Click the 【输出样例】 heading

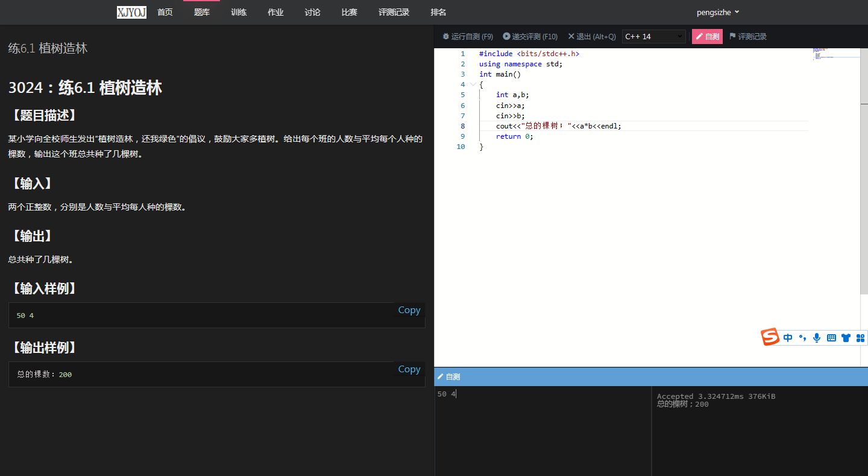coord(44,347)
